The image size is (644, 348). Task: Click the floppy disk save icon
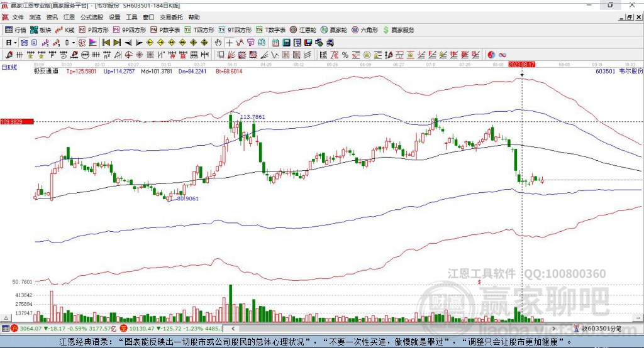click(x=308, y=43)
